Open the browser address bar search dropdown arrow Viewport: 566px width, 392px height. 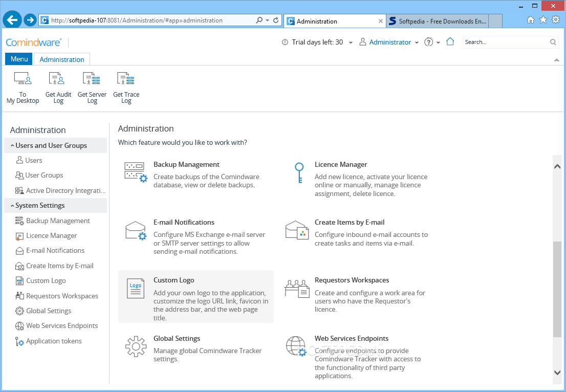268,20
